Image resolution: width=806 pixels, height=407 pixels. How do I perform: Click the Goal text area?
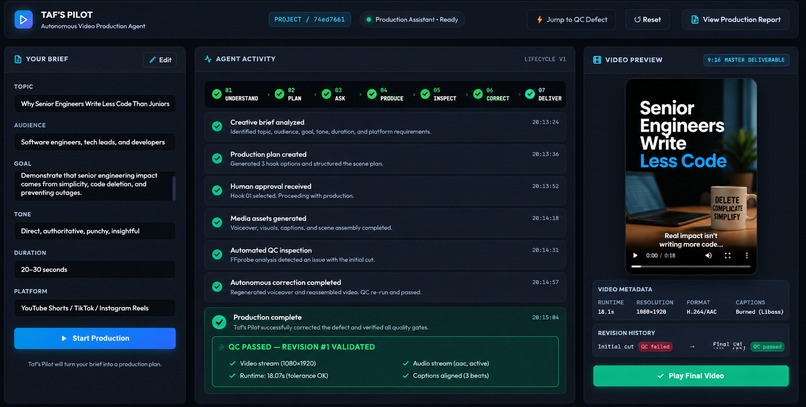point(93,186)
